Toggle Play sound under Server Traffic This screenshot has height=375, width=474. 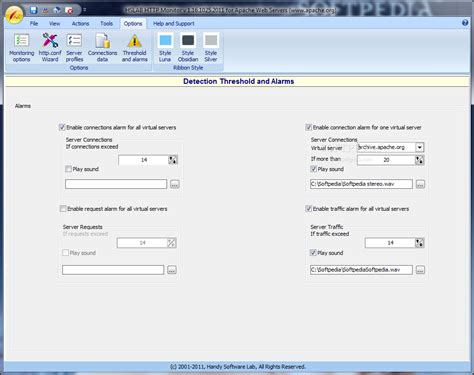click(x=313, y=253)
